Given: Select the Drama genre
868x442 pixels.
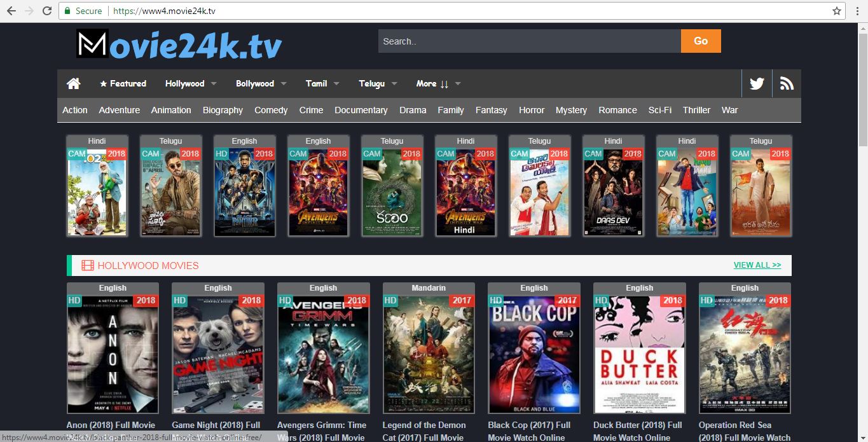Looking at the screenshot, I should tap(413, 110).
